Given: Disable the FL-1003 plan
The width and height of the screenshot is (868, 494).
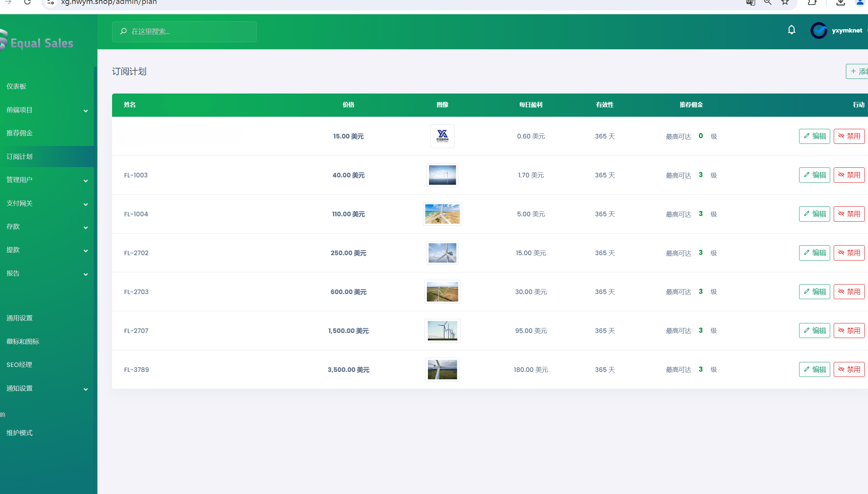Looking at the screenshot, I should tap(849, 175).
